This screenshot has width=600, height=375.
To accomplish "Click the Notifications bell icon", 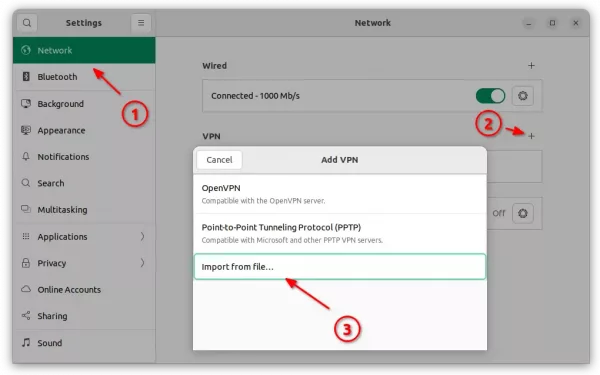I will coord(26,157).
